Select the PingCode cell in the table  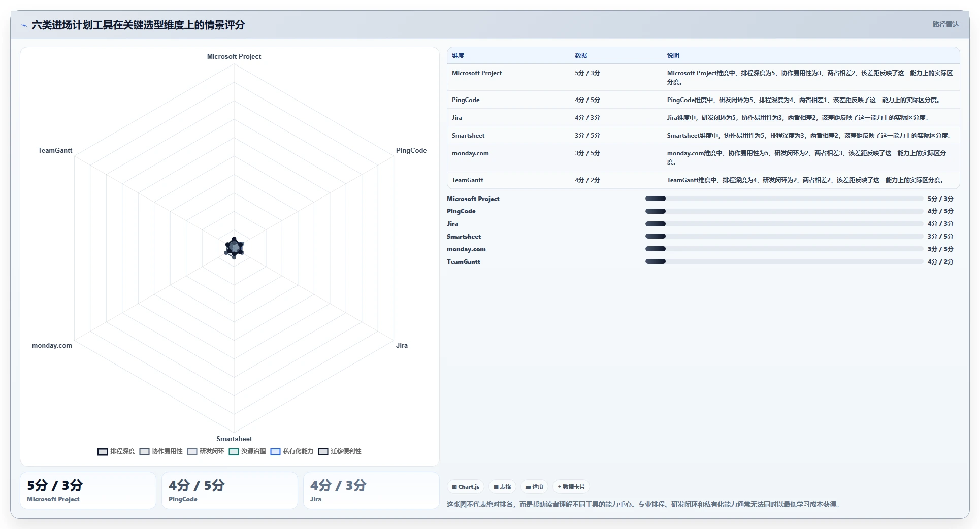(x=466, y=100)
